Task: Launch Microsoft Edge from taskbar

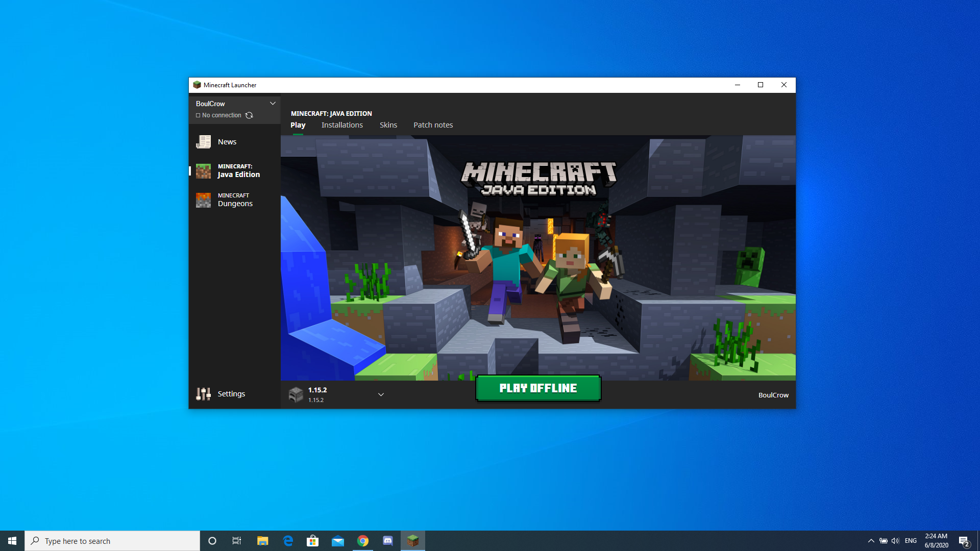Action: [288, 541]
